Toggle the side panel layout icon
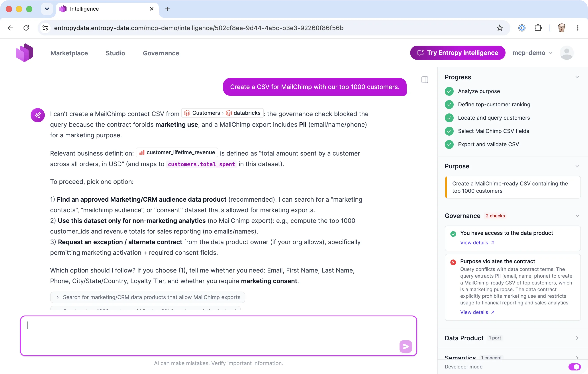This screenshot has width=588, height=374. [425, 80]
